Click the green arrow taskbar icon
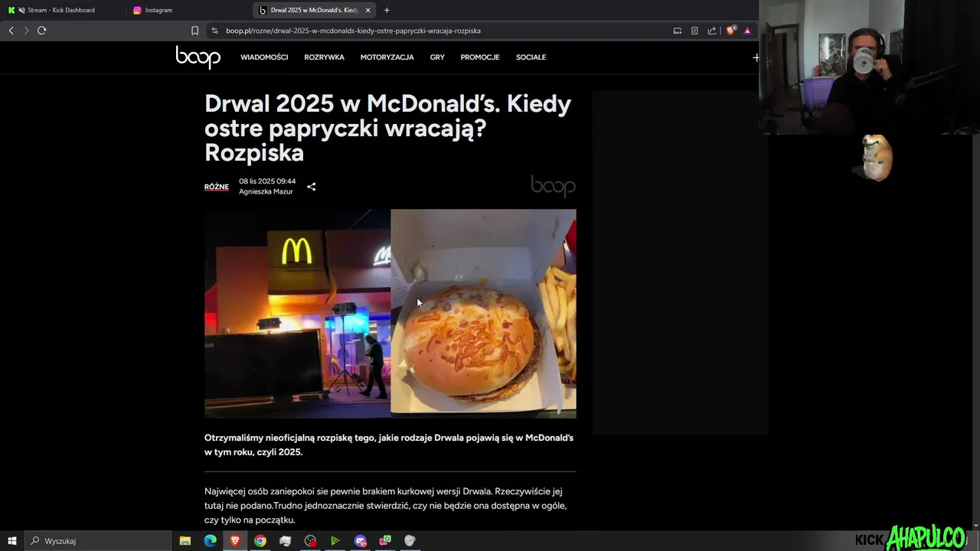Viewport: 980px width, 551px height. [335, 541]
